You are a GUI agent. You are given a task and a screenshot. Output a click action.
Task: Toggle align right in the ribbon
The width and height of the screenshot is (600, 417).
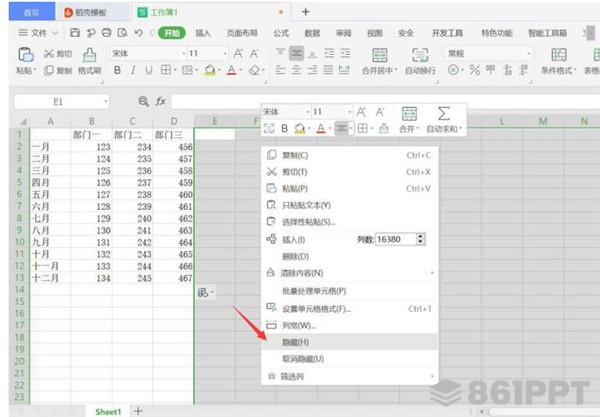[x=313, y=70]
